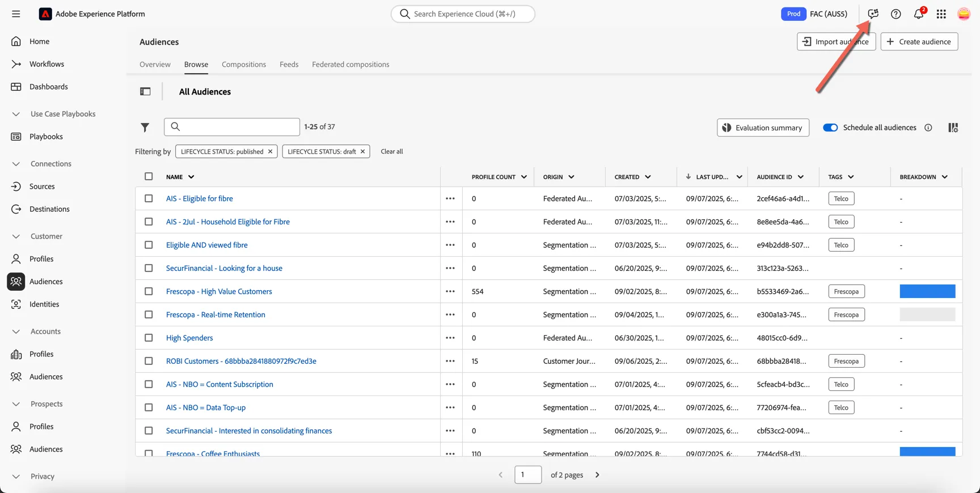The image size is (980, 493).
Task: Open the Federated compositions tab
Action: (350, 65)
